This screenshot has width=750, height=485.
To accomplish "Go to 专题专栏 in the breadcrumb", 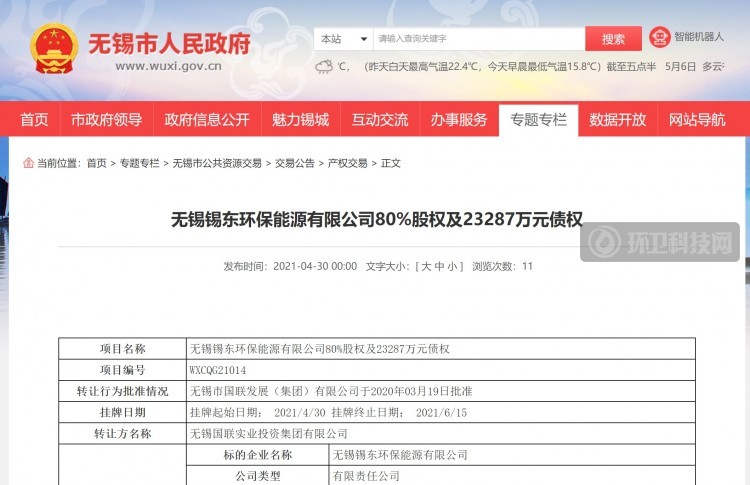I will coord(139,163).
